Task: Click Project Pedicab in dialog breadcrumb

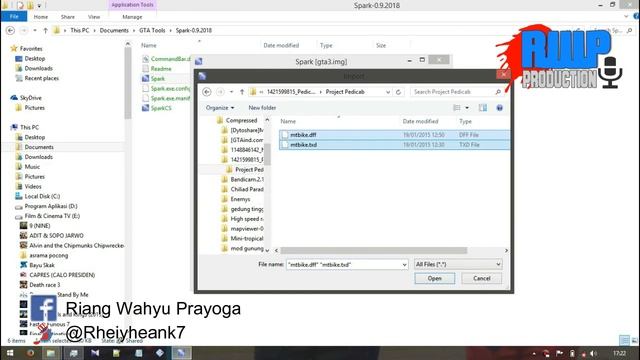Action: tap(345, 92)
